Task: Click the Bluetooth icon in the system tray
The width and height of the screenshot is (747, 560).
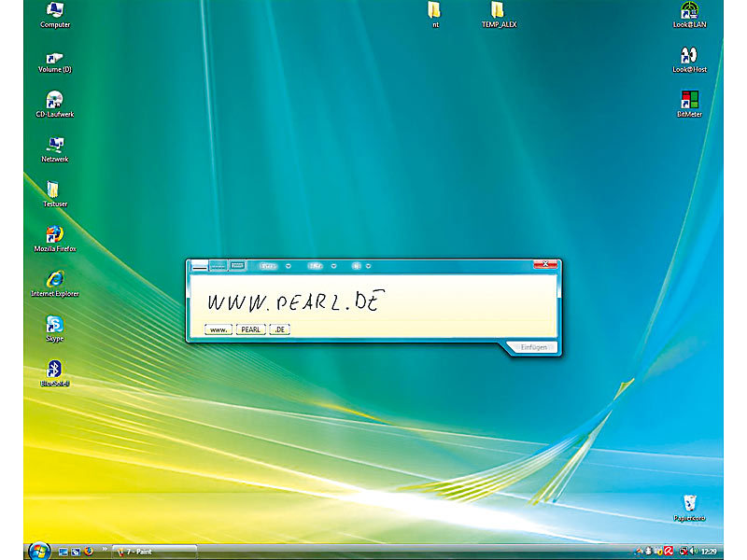Action: click(648, 552)
